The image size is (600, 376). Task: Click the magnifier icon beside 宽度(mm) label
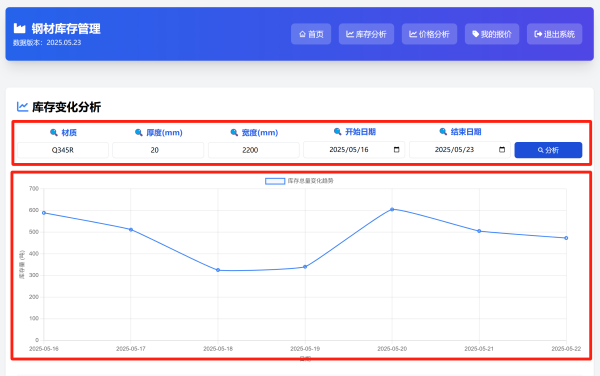(x=234, y=132)
